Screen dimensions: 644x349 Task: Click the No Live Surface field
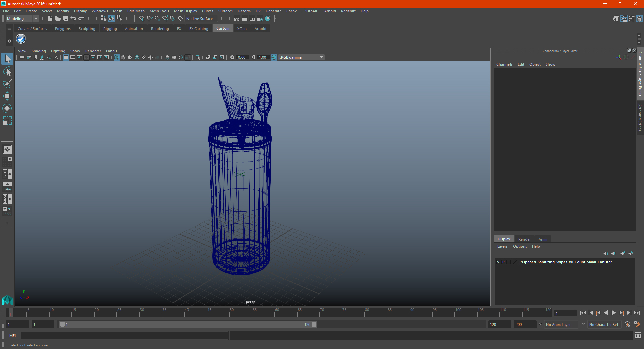201,19
